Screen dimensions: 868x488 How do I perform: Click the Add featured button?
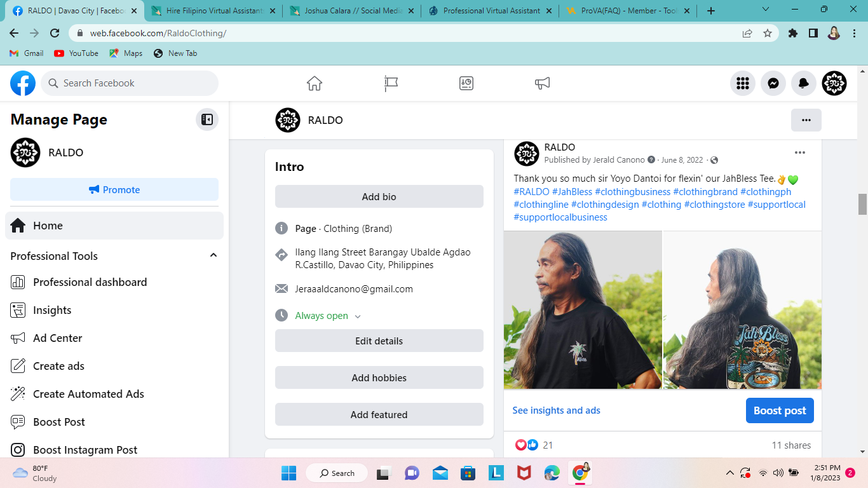(379, 415)
